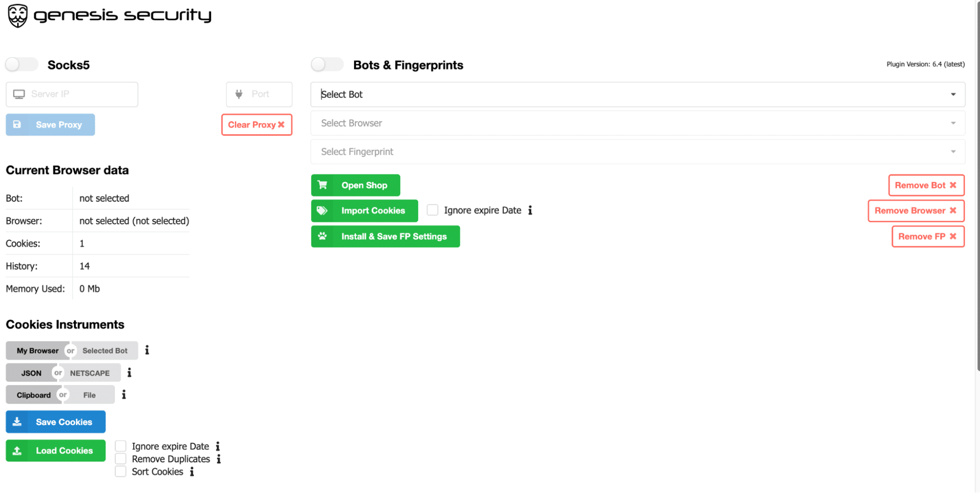This screenshot has width=980, height=496.
Task: Open the Select Browser dropdown
Action: [637, 123]
